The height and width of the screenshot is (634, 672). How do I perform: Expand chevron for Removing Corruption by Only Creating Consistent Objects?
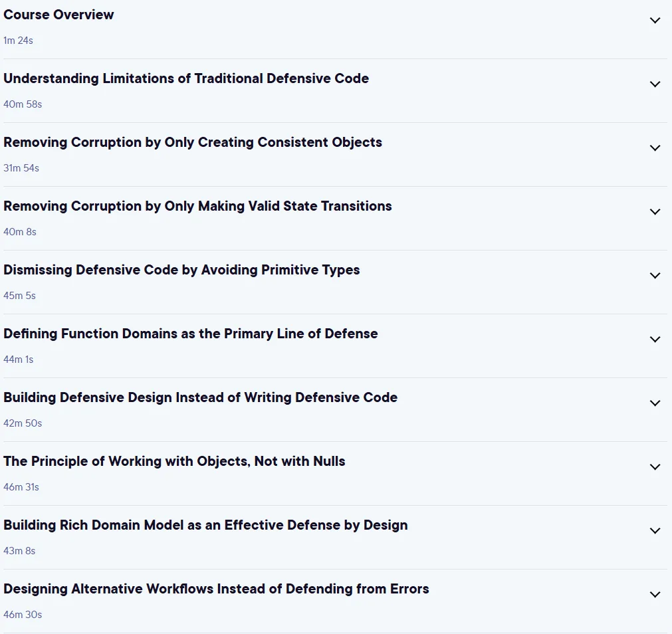[x=655, y=148]
